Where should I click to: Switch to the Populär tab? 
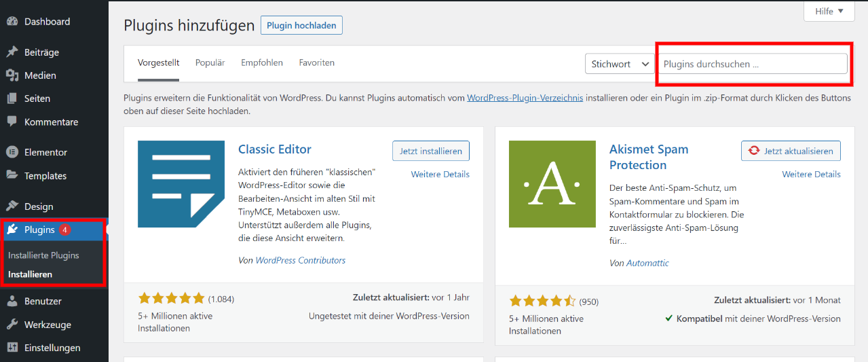pyautogui.click(x=210, y=62)
